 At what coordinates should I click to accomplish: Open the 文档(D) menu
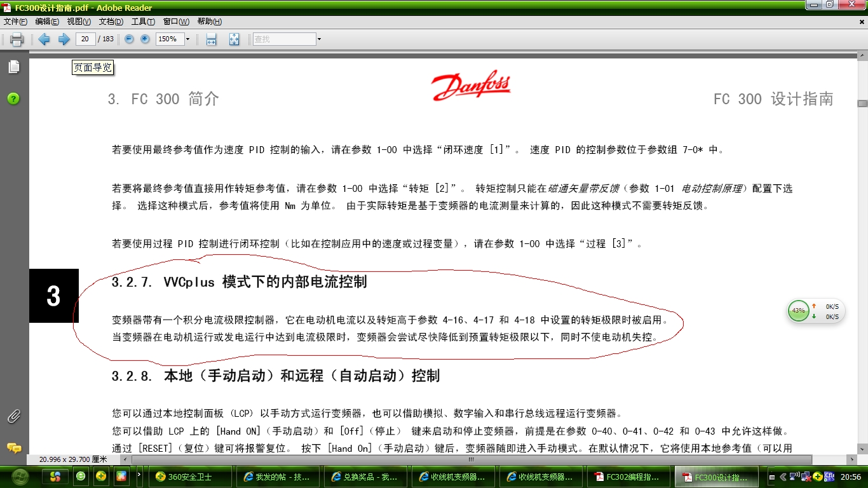point(111,22)
